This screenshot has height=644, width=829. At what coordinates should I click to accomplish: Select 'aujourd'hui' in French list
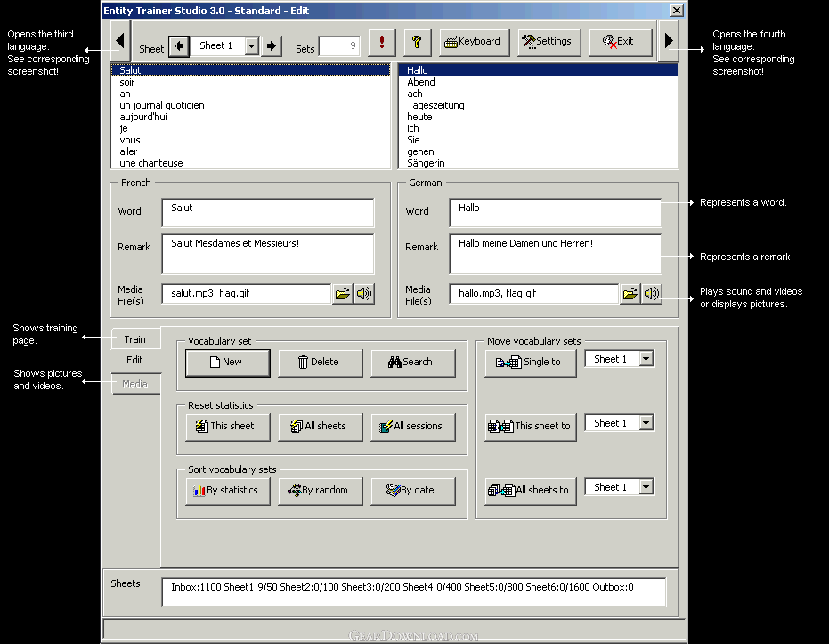coord(250,117)
